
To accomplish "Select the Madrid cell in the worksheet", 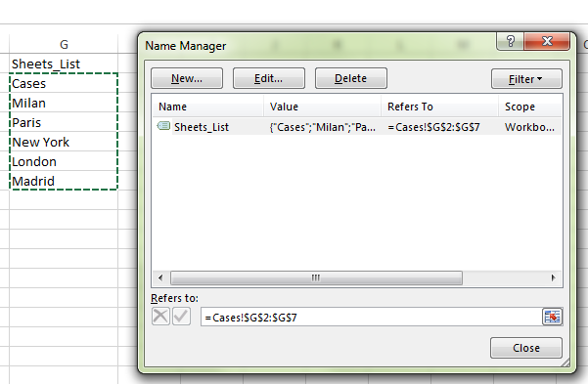I will click(x=64, y=181).
